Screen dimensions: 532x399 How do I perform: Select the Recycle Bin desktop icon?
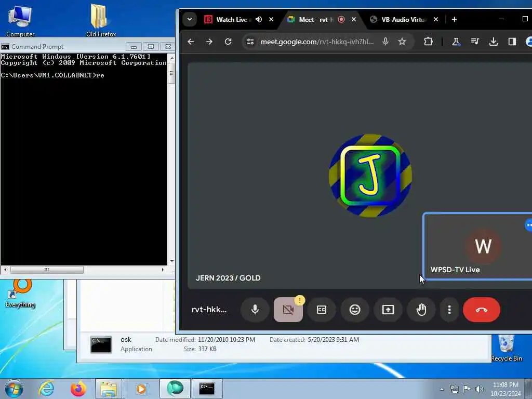pyautogui.click(x=507, y=349)
